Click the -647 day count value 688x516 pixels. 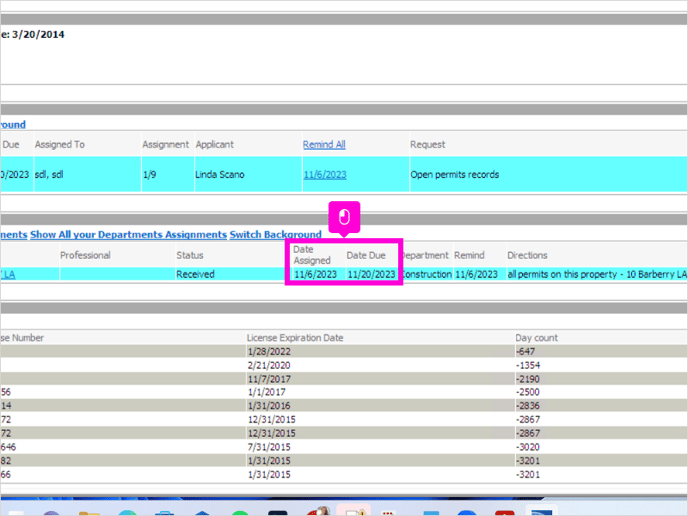525,351
